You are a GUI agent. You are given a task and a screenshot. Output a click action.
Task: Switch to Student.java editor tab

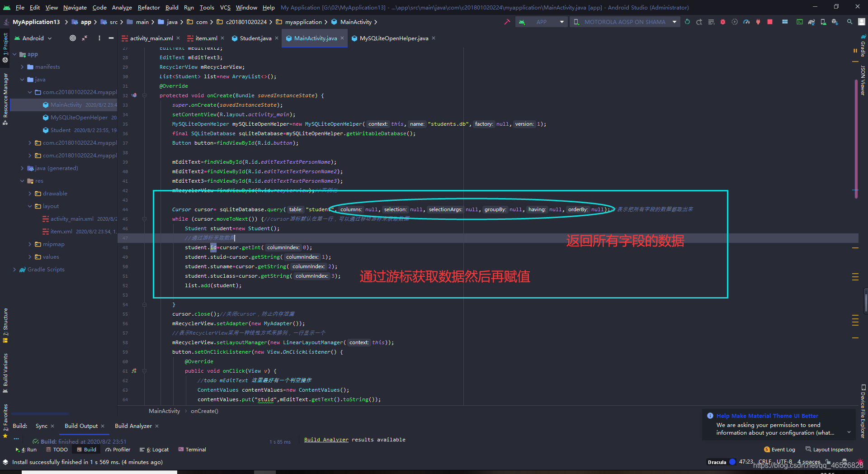(x=255, y=38)
